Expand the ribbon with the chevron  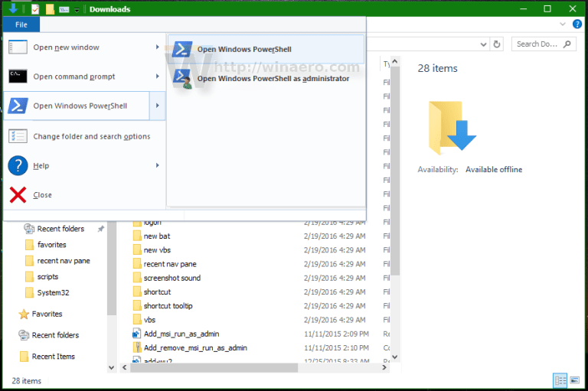(x=563, y=24)
